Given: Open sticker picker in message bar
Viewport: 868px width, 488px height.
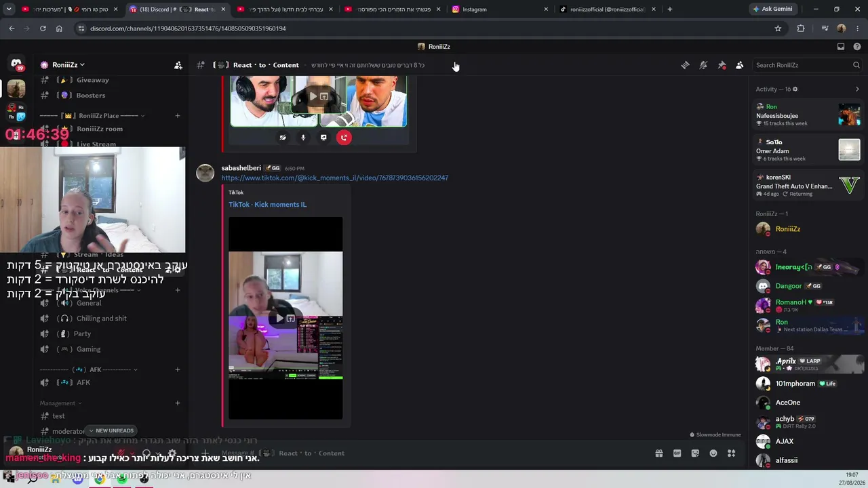Looking at the screenshot, I should click(695, 453).
